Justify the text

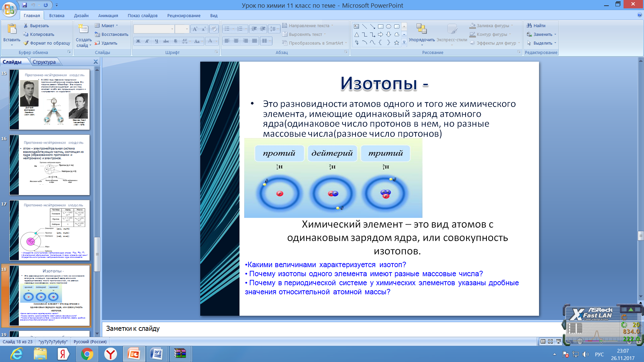[x=255, y=41]
